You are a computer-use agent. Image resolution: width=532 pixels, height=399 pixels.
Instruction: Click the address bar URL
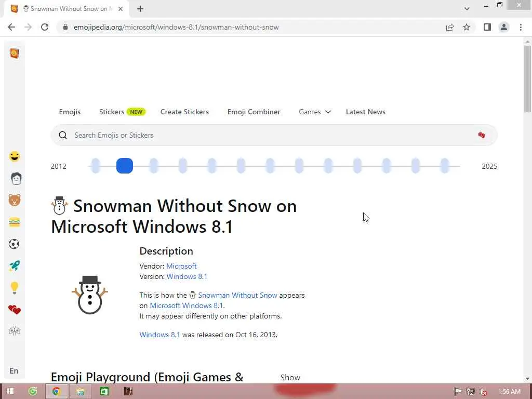tap(176, 27)
